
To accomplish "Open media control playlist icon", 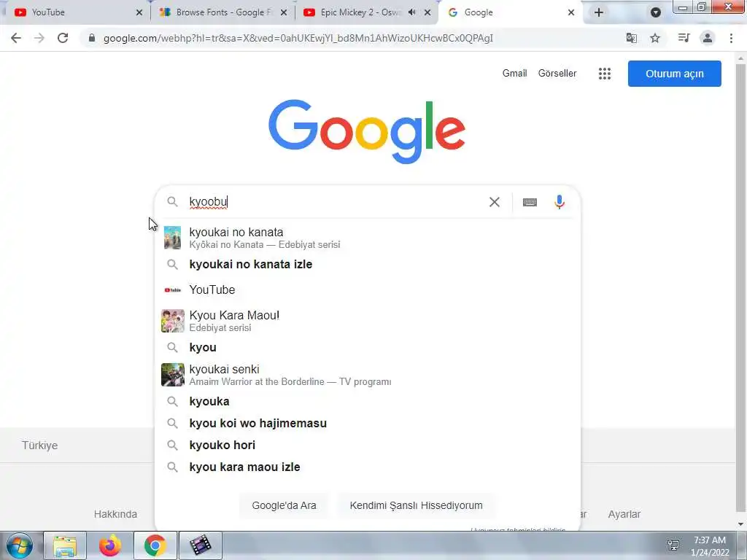I will [x=684, y=38].
